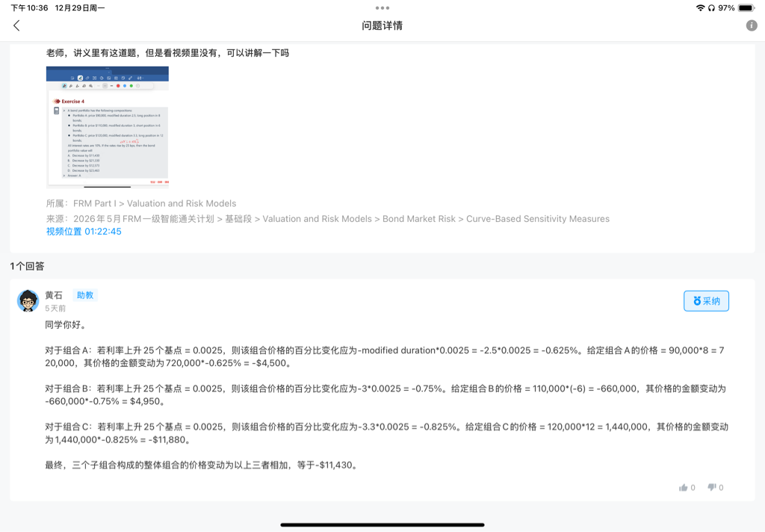Go back using the top-left arrow

coord(16,25)
